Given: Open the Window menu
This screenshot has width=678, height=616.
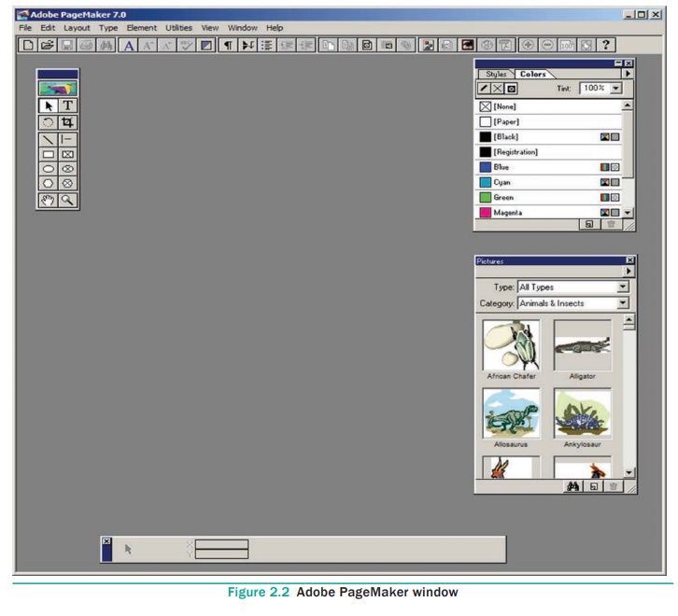Looking at the screenshot, I should coord(242,28).
